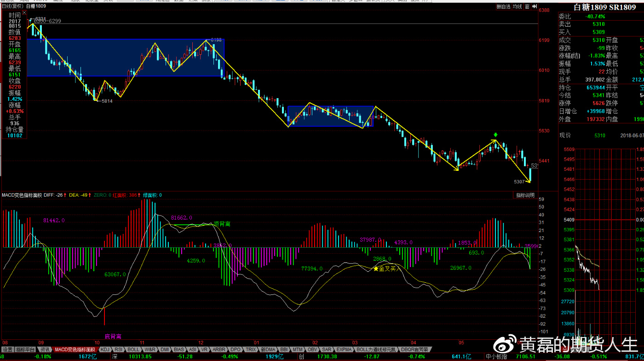Screen dimensions: 644x361
Task: Click the 底背离 label in MACD panel
Action: [x=113, y=337]
